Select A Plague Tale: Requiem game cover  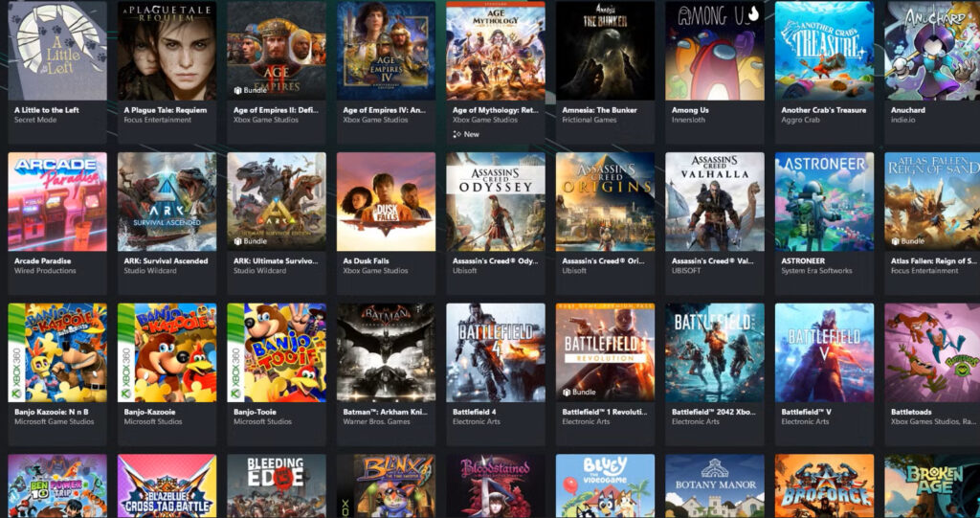pos(167,50)
